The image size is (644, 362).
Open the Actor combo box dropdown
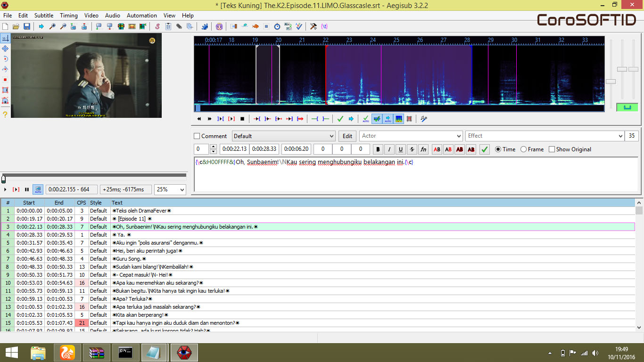pos(459,136)
